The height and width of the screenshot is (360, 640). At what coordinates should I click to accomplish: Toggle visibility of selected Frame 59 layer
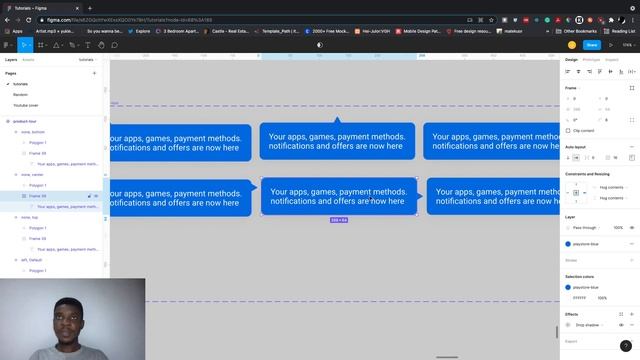point(96,196)
